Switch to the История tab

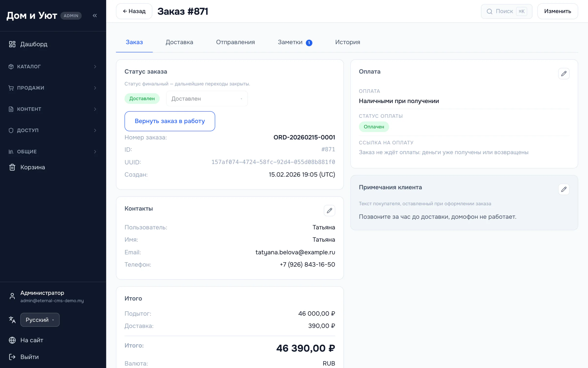(x=347, y=42)
